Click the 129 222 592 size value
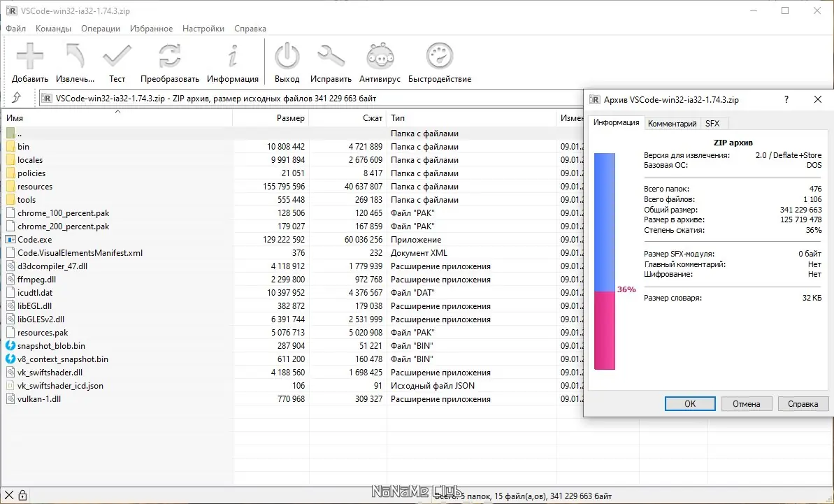The height and width of the screenshot is (504, 834). (x=284, y=239)
